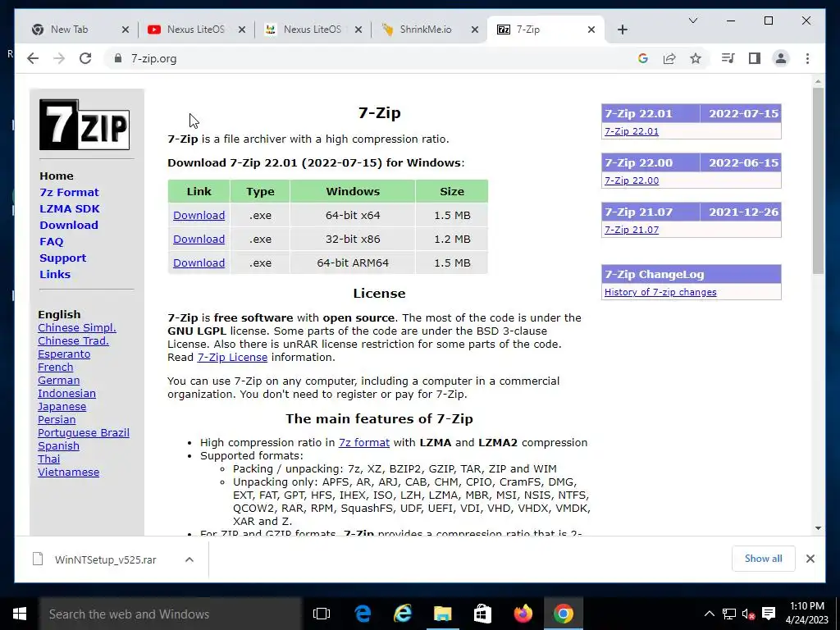Image resolution: width=840 pixels, height=630 pixels.
Task: Open the 7-Zip 21.07 news link
Action: 632,230
